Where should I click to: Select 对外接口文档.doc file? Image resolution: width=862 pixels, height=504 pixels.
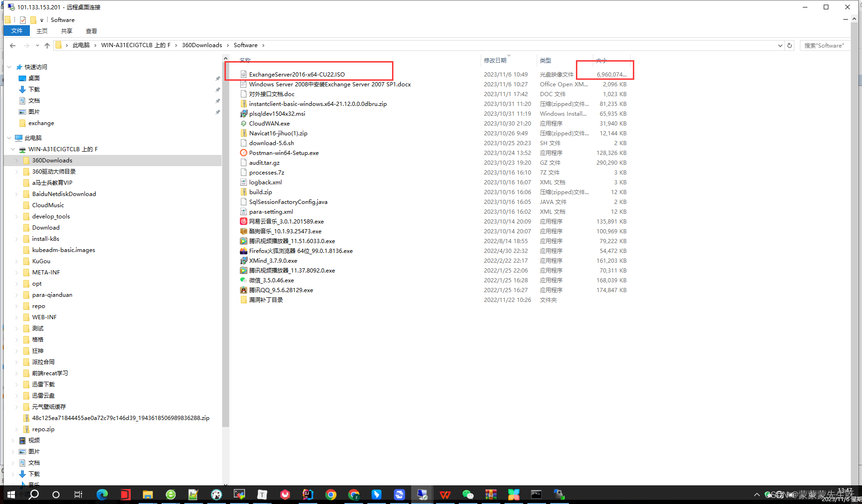[272, 94]
